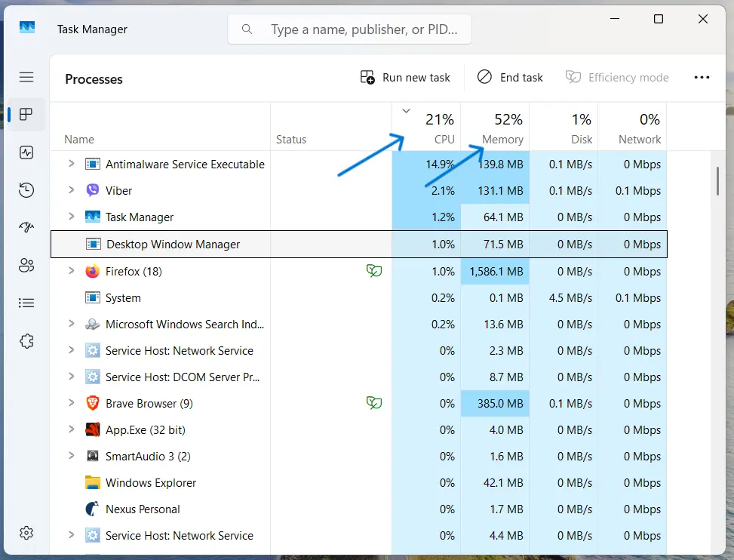Click Antimalware Service Executable icon

pyautogui.click(x=93, y=164)
